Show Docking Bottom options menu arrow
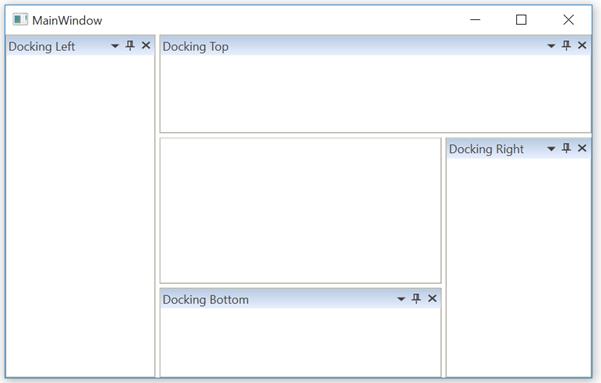 [401, 299]
